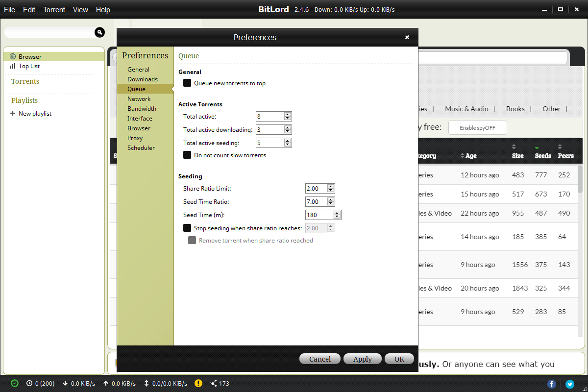Check Stop seeding when share ratio reaches
This screenshot has height=392, width=588.
click(x=187, y=228)
